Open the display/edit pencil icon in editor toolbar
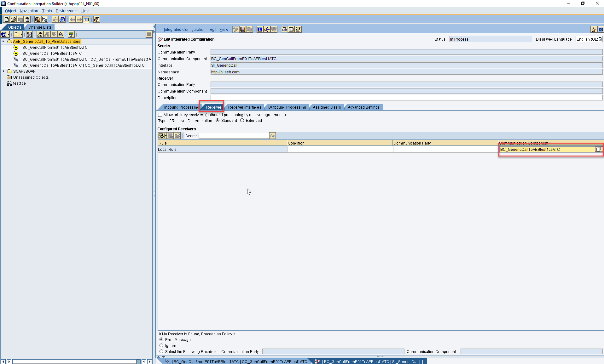 tap(235, 29)
